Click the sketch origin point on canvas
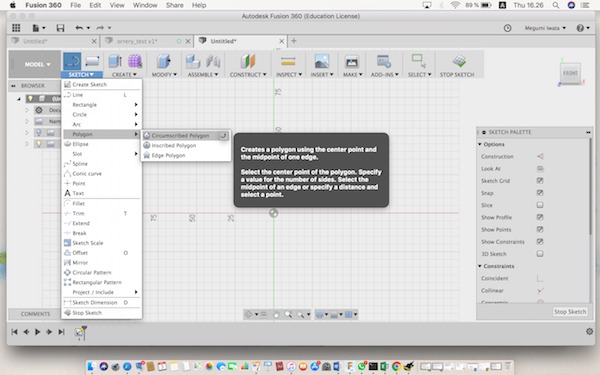Image resolution: width=600 pixels, height=375 pixels. pos(274,213)
